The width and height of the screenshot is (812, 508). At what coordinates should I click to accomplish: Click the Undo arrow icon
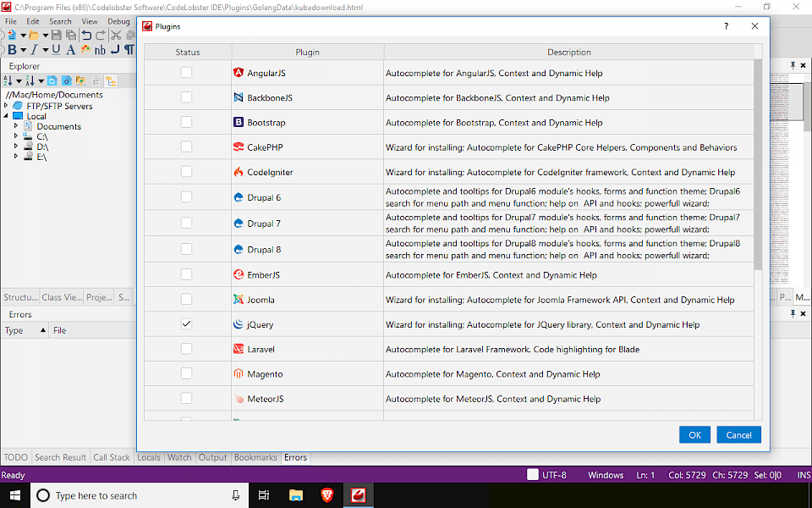86,36
